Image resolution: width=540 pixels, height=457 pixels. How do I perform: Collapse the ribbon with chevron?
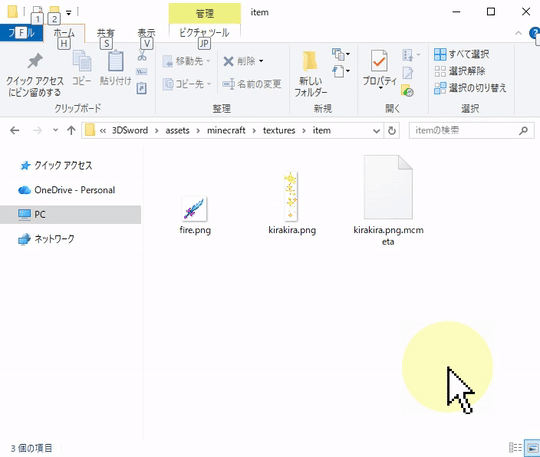coord(518,33)
